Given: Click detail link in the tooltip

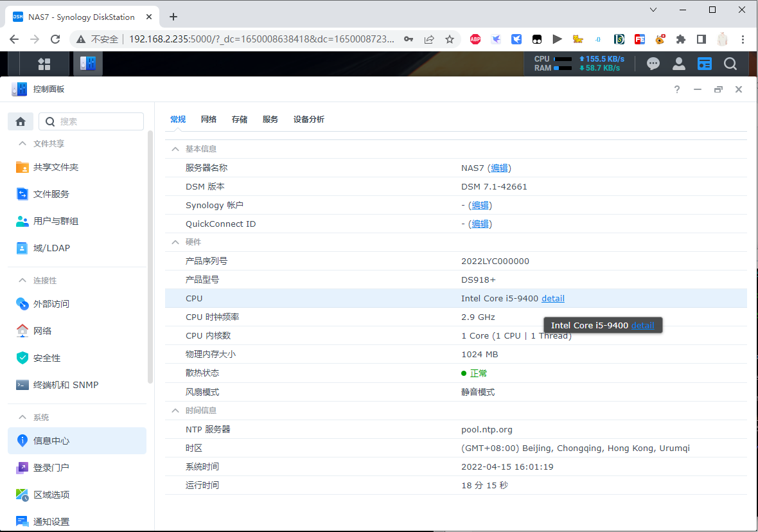Looking at the screenshot, I should click(643, 326).
